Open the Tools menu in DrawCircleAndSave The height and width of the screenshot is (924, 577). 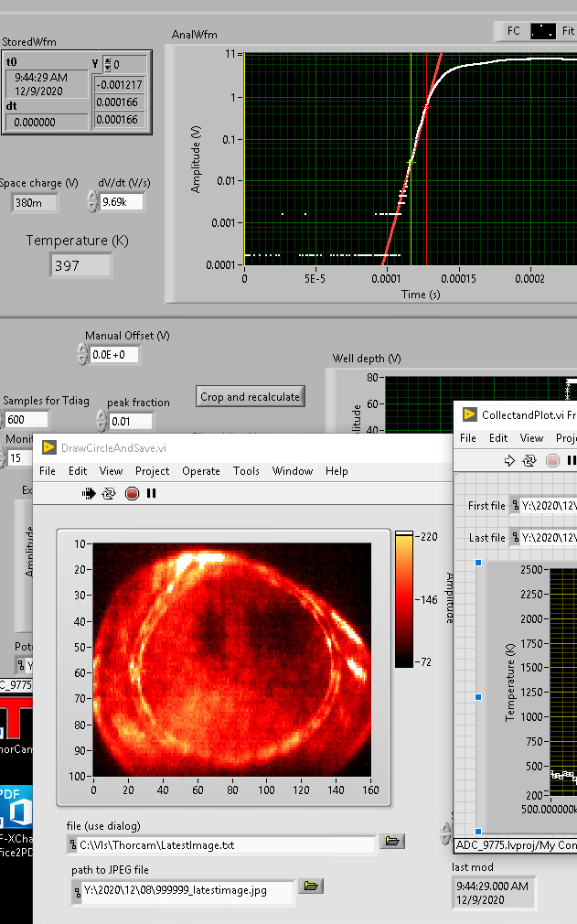coord(246,471)
